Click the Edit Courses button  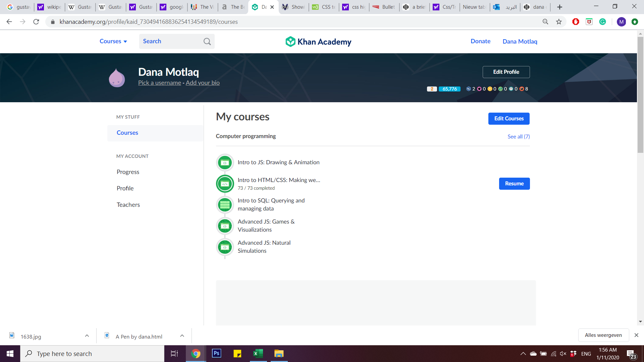coord(509,119)
